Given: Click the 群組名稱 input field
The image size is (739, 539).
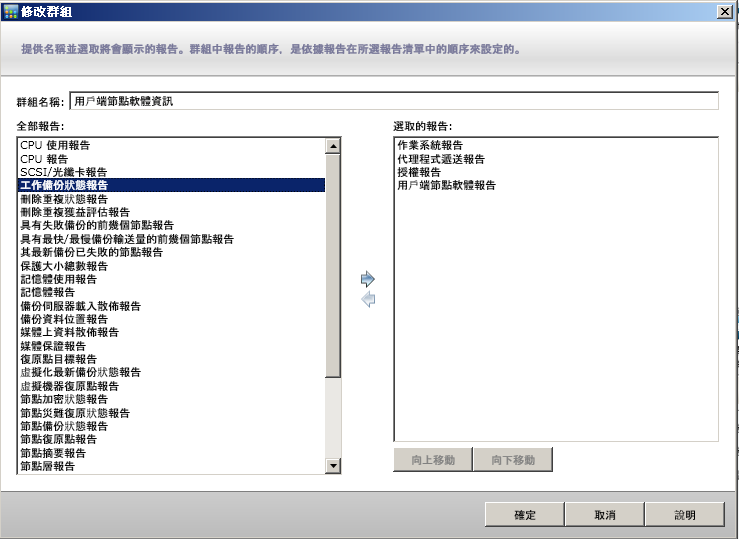Looking at the screenshot, I should [394, 101].
